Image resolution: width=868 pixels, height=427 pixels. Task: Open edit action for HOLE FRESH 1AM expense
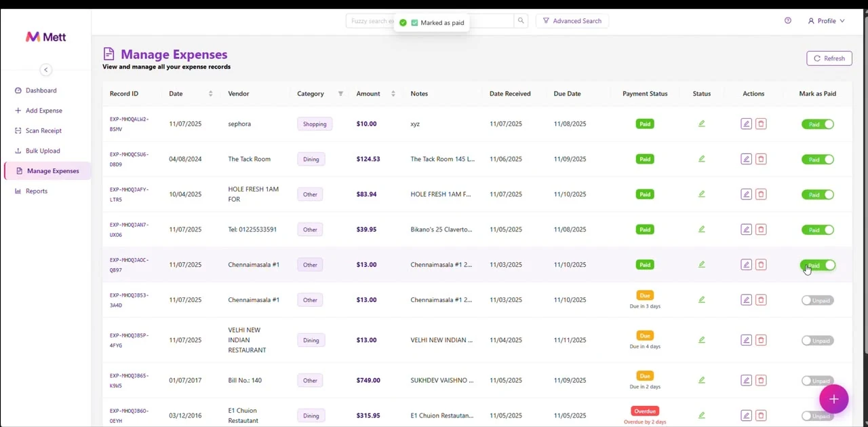coord(746,194)
